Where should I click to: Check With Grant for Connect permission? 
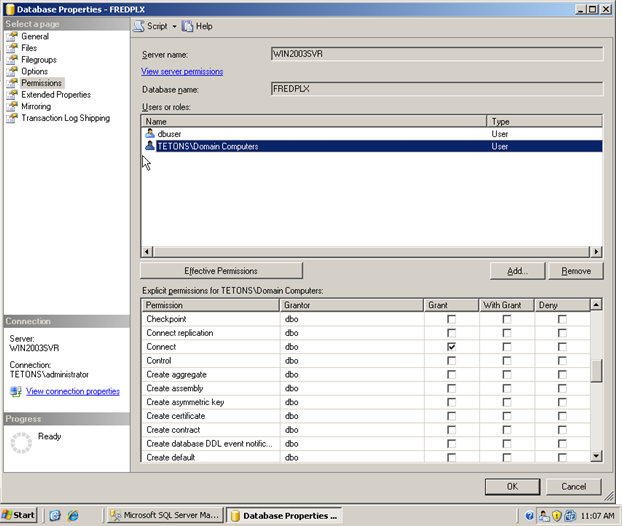click(507, 347)
